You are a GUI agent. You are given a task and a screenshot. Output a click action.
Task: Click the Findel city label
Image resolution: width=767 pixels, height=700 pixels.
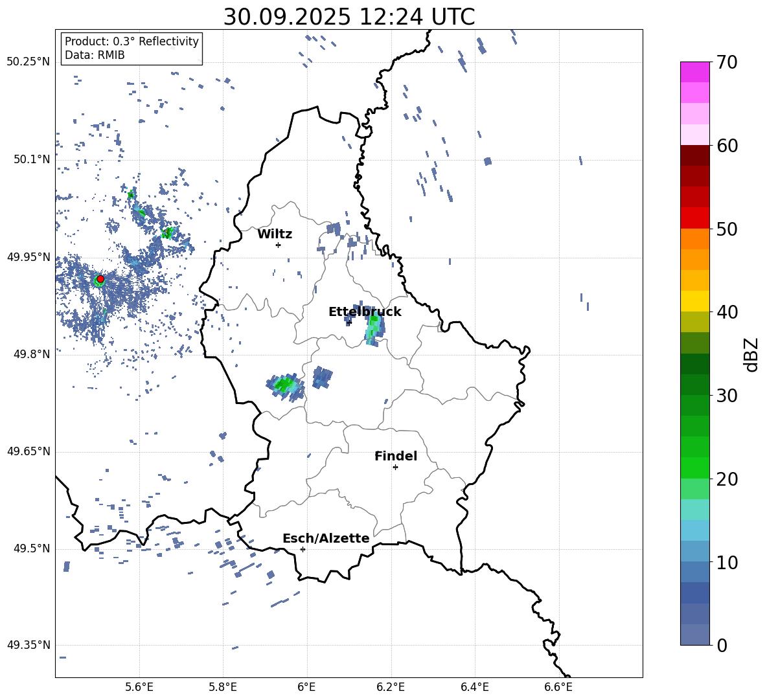point(396,456)
